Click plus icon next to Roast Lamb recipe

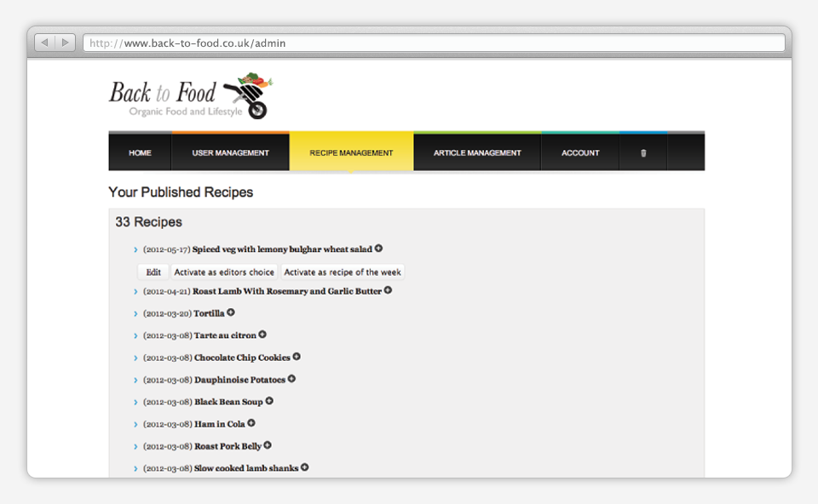point(389,290)
